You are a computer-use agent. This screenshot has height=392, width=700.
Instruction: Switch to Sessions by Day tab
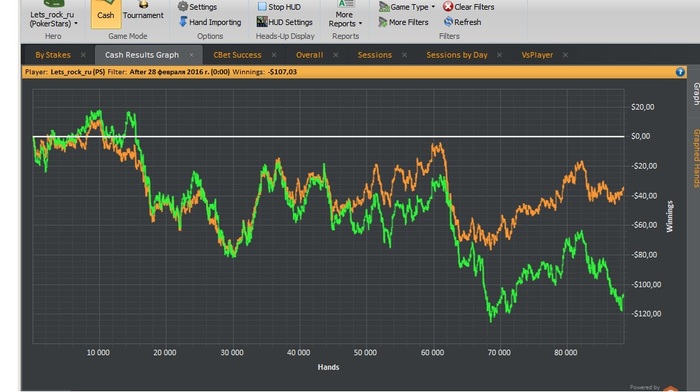(x=457, y=55)
